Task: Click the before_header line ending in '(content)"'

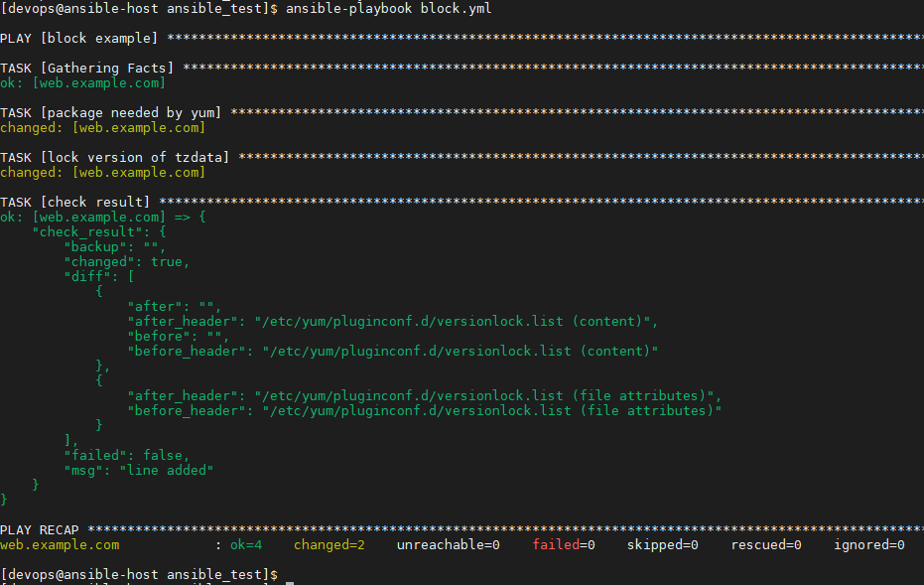Action: coord(392,352)
